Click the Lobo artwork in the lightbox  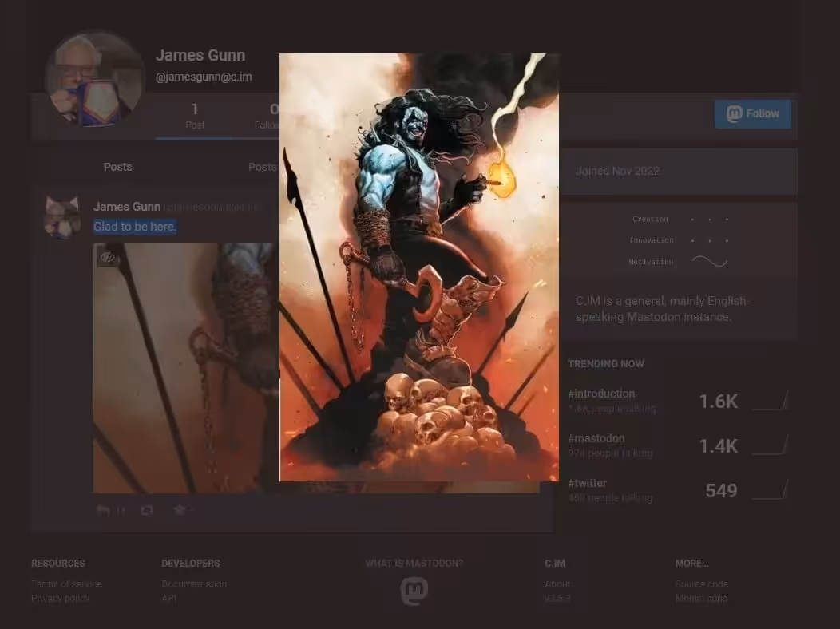[x=419, y=267]
